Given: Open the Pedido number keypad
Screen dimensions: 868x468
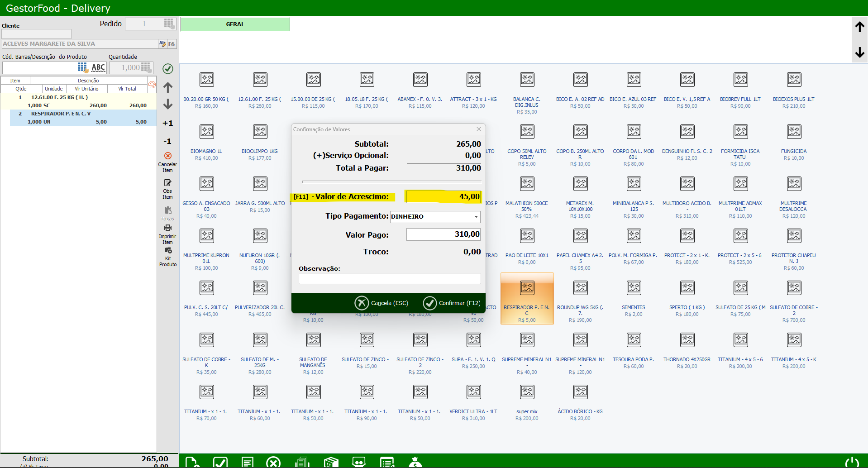Looking at the screenshot, I should (169, 24).
